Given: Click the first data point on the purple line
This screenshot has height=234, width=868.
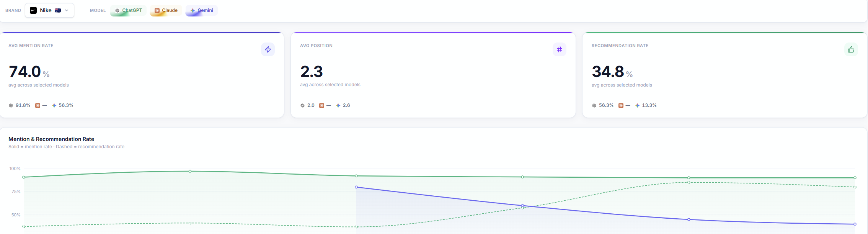Looking at the screenshot, I should (356, 187).
